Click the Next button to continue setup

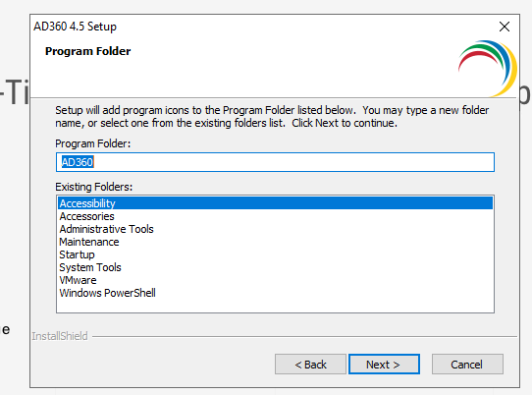[384, 365]
